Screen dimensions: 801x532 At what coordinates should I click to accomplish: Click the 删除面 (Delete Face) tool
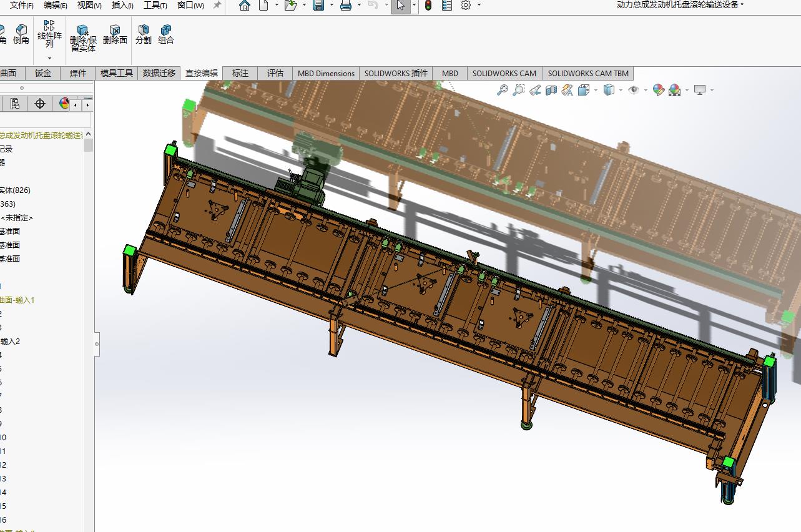pos(115,34)
